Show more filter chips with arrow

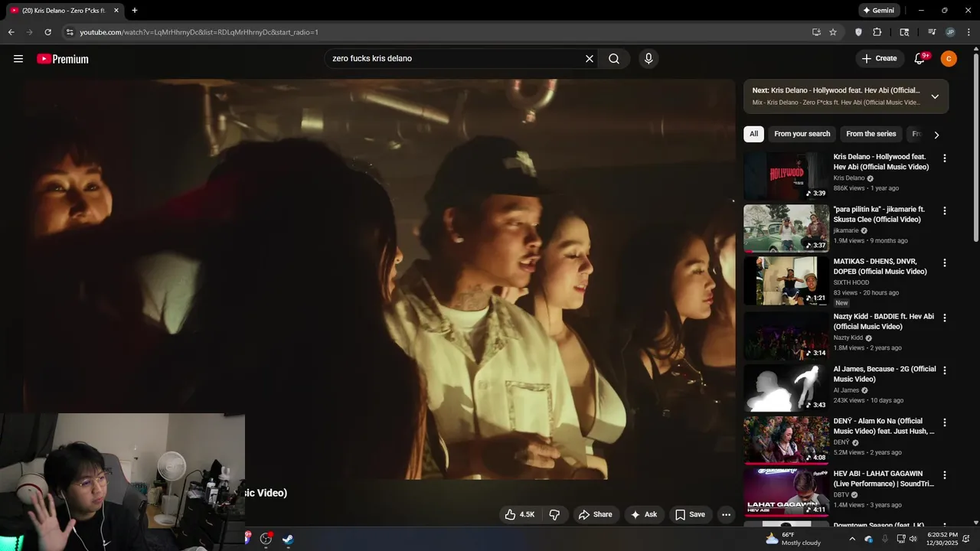tap(936, 135)
